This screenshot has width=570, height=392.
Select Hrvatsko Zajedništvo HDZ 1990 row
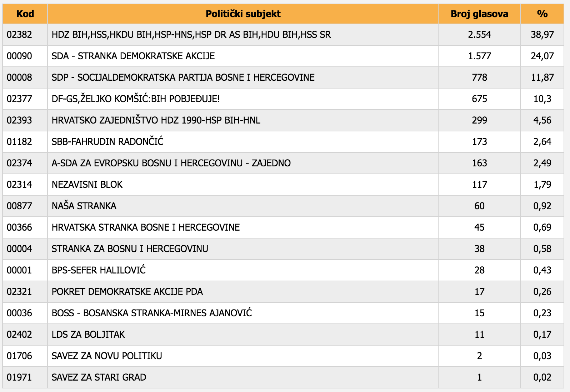point(156,120)
